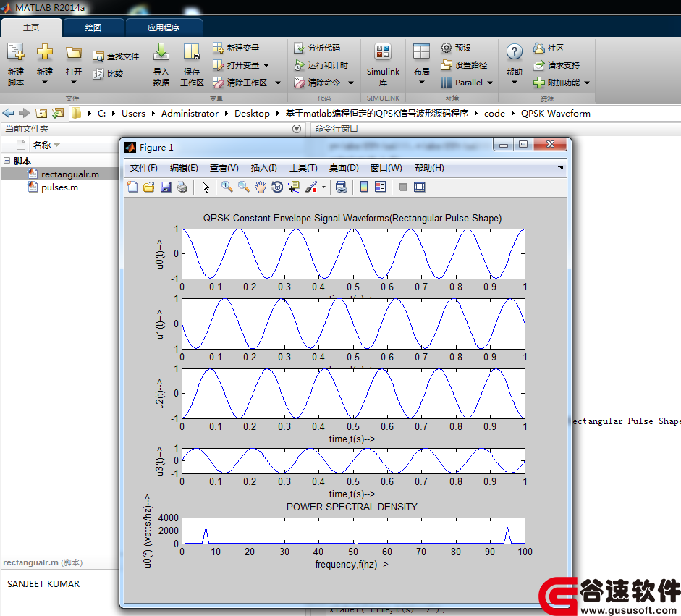The width and height of the screenshot is (681, 616).
Task: Click Show Plot Tools and Dock Figure icon
Action: [420, 187]
